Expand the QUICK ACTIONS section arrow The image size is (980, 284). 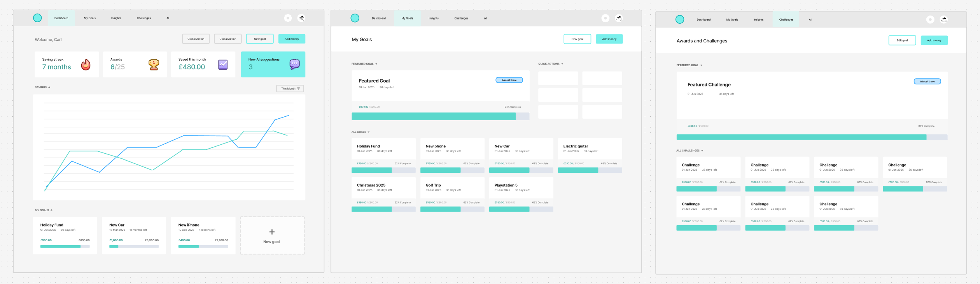562,64
